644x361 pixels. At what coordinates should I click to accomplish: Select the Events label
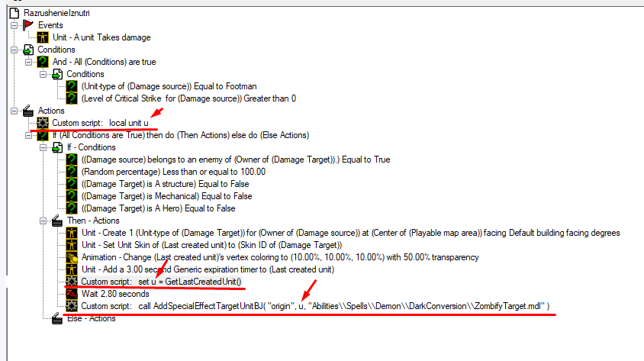point(50,25)
